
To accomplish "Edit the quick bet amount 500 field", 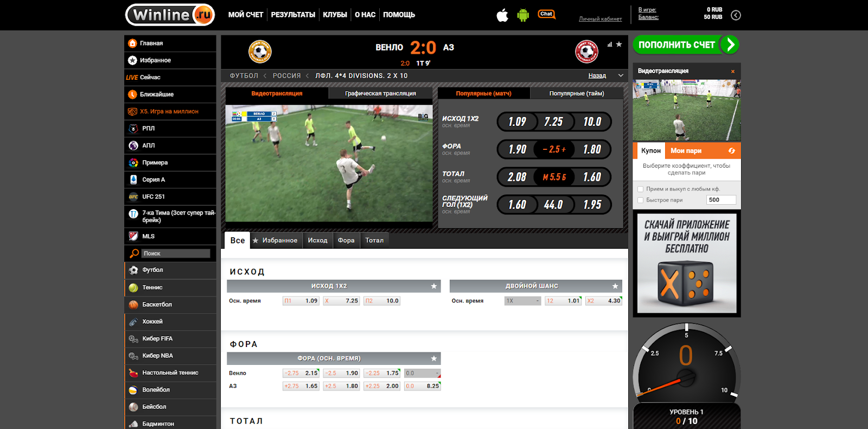I will pyautogui.click(x=721, y=200).
